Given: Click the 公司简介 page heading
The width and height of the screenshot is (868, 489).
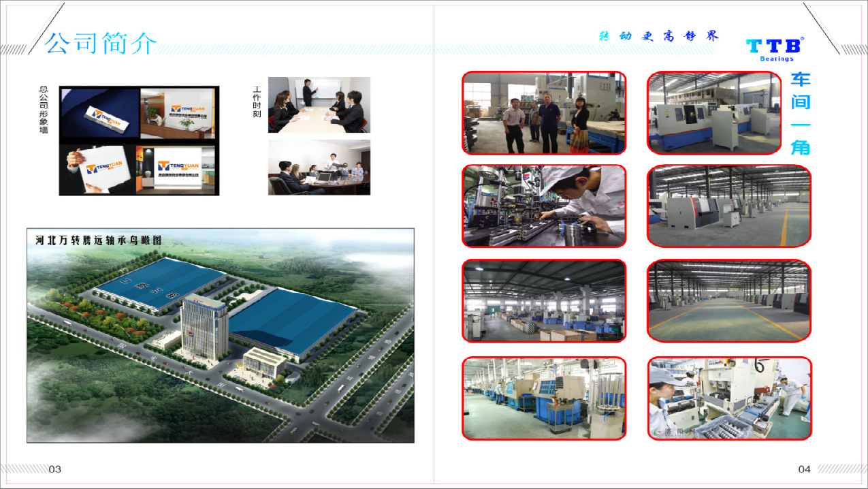Looking at the screenshot, I should click(x=101, y=44).
